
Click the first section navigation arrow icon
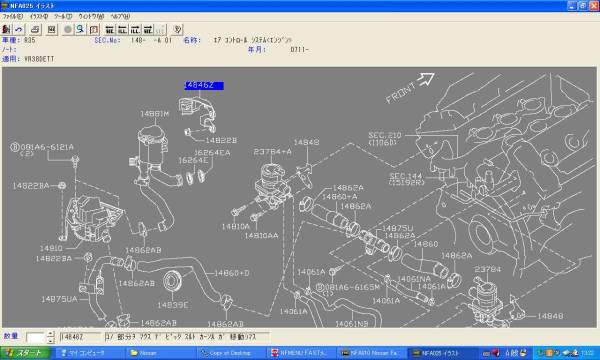point(110,29)
